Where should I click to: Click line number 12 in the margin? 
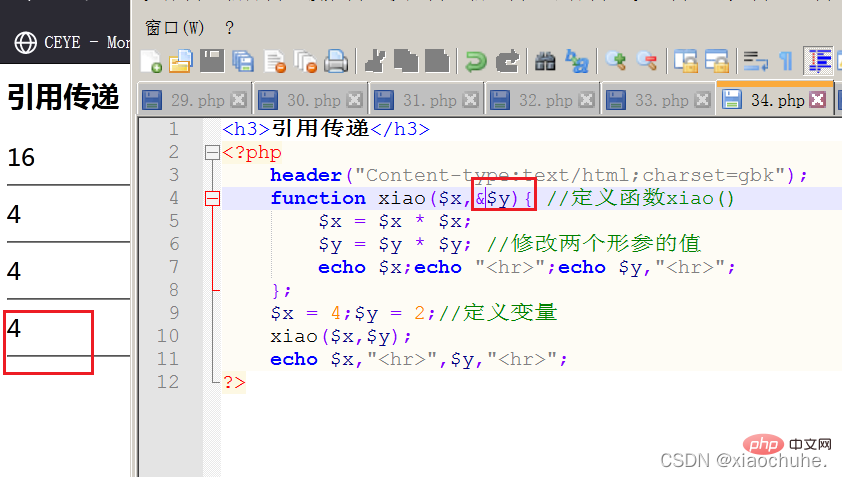click(168, 382)
